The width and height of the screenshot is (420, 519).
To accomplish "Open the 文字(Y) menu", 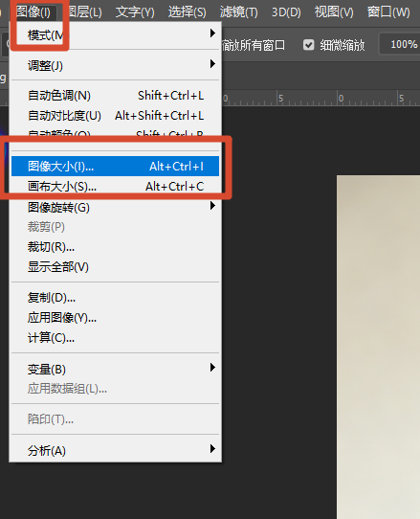I will coord(135,12).
